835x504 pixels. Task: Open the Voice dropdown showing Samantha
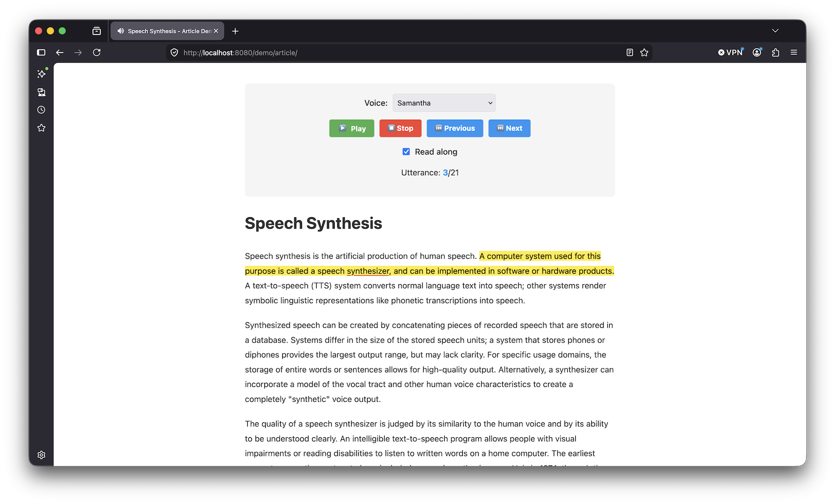[x=444, y=103]
